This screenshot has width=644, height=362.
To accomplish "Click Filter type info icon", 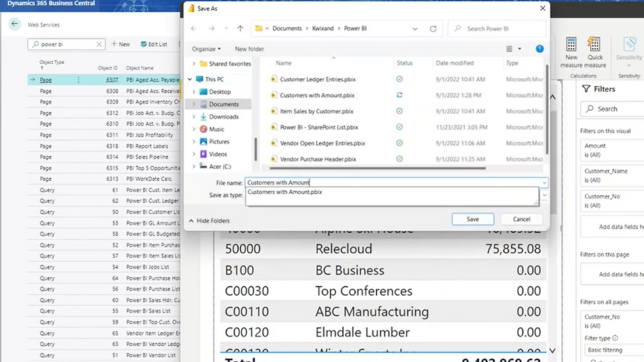I will click(x=615, y=338).
